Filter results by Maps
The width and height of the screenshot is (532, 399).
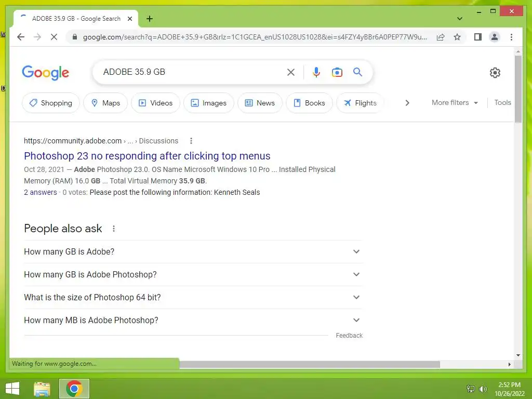(105, 103)
